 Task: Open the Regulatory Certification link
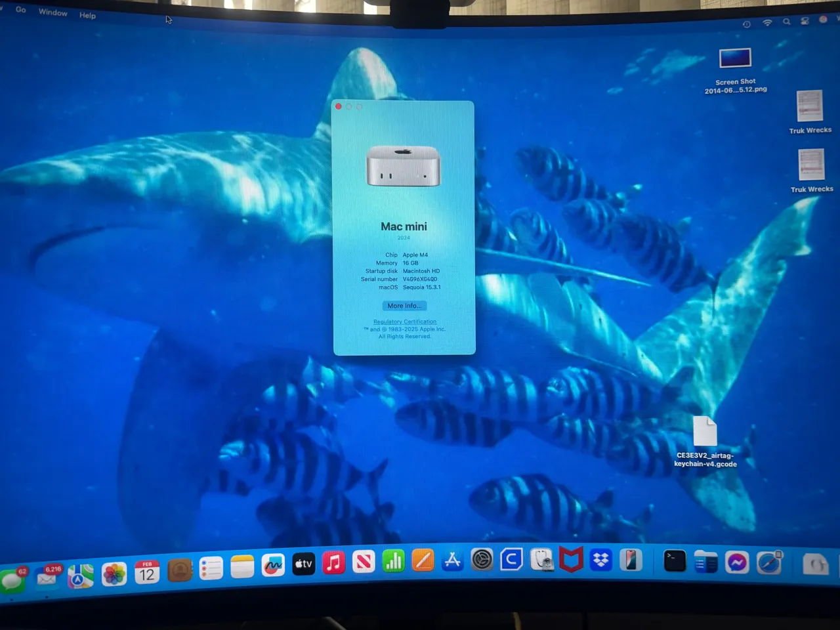[405, 322]
